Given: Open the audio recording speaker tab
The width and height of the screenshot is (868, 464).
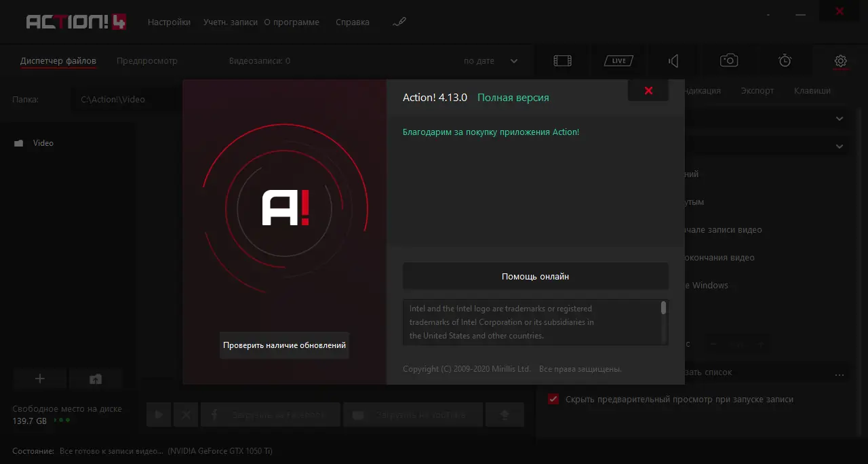Looking at the screenshot, I should tap(673, 61).
